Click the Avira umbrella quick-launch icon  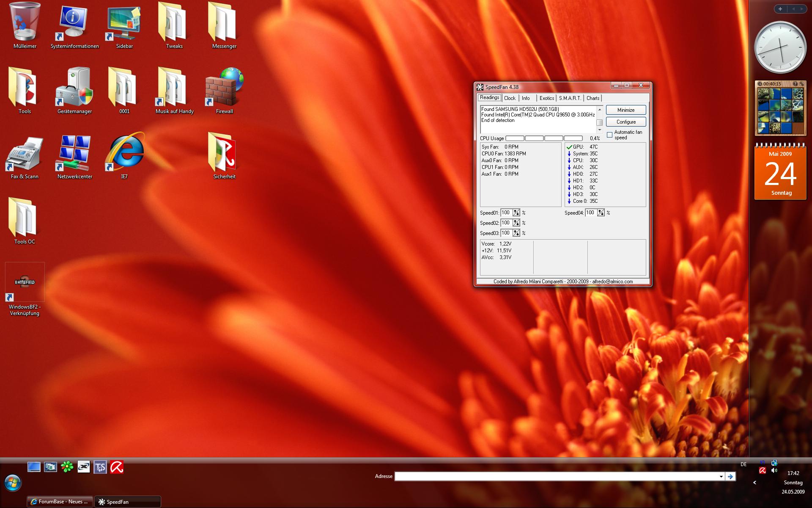pos(117,467)
